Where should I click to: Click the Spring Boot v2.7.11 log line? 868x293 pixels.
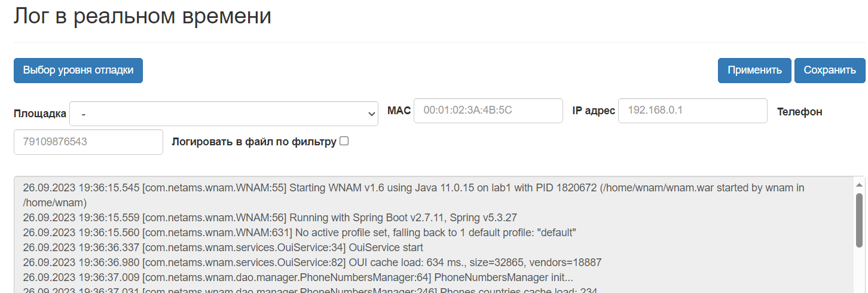269,218
